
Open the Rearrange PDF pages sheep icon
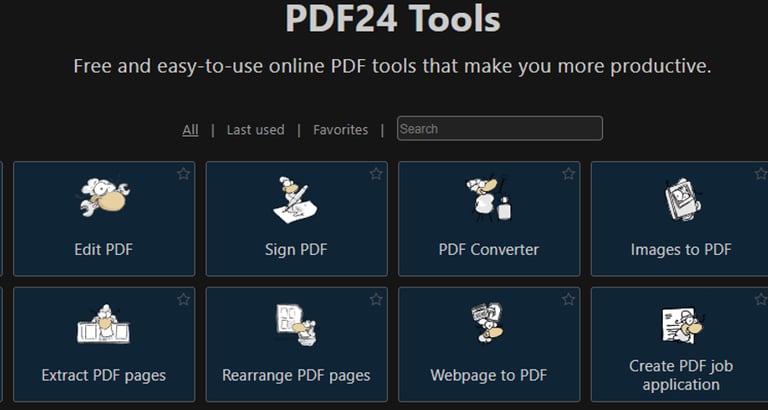(296, 324)
